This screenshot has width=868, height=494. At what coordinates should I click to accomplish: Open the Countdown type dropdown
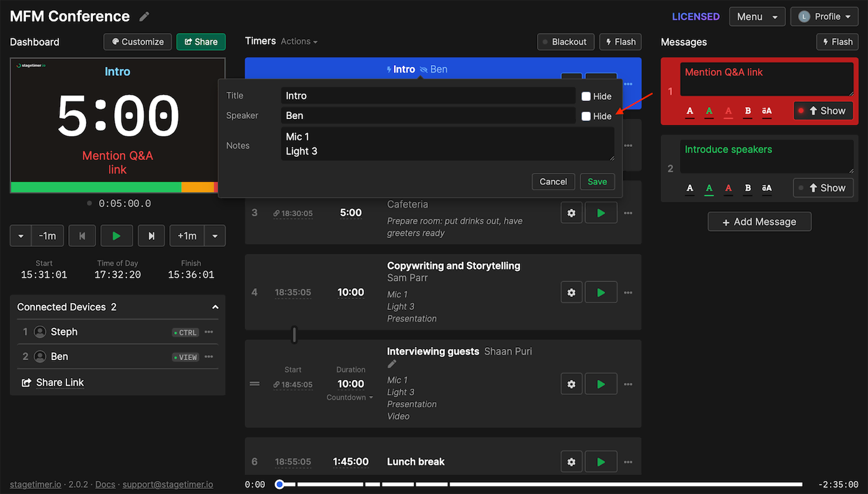tap(350, 397)
